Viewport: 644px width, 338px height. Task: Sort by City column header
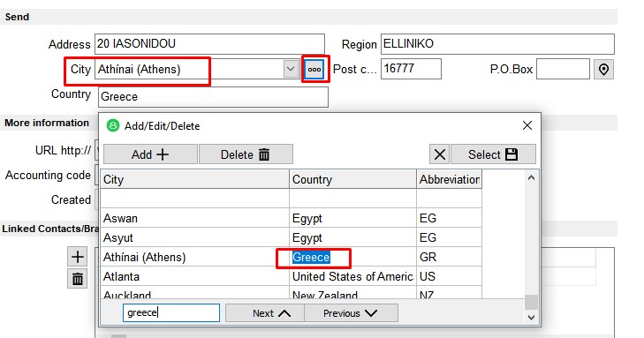click(194, 179)
